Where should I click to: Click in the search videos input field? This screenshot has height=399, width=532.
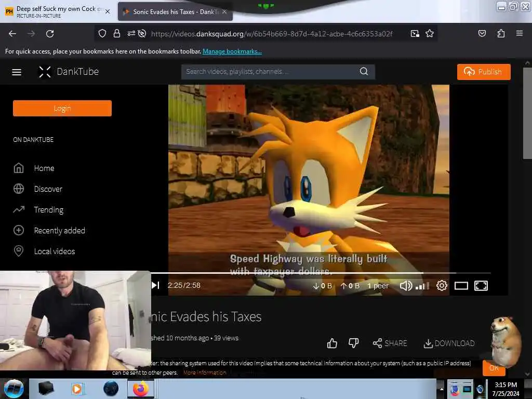click(271, 72)
